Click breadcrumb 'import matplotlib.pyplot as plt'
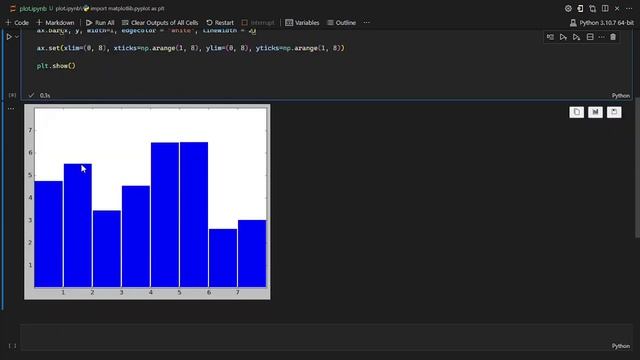This screenshot has height=360, width=640. click(124, 9)
